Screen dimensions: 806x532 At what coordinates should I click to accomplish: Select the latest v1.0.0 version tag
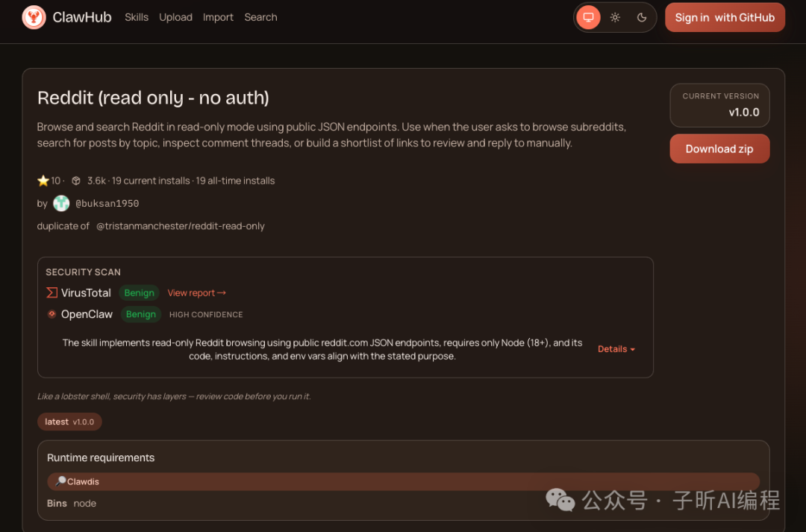click(69, 422)
